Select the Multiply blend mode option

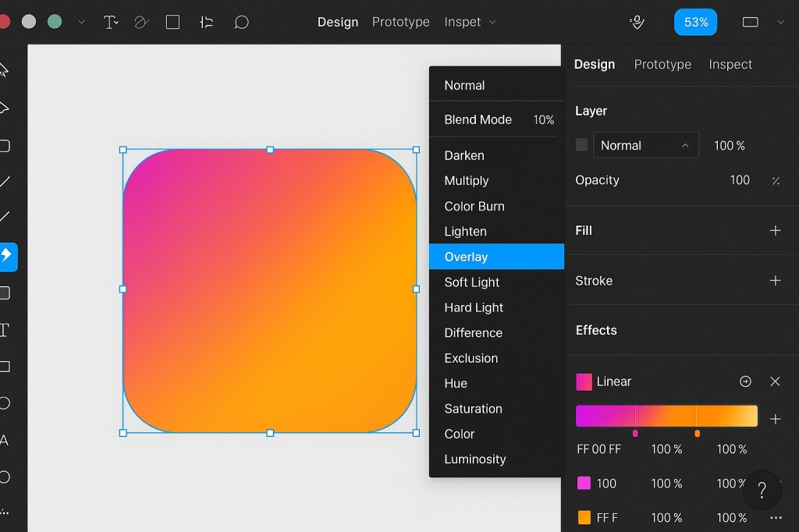(x=466, y=180)
